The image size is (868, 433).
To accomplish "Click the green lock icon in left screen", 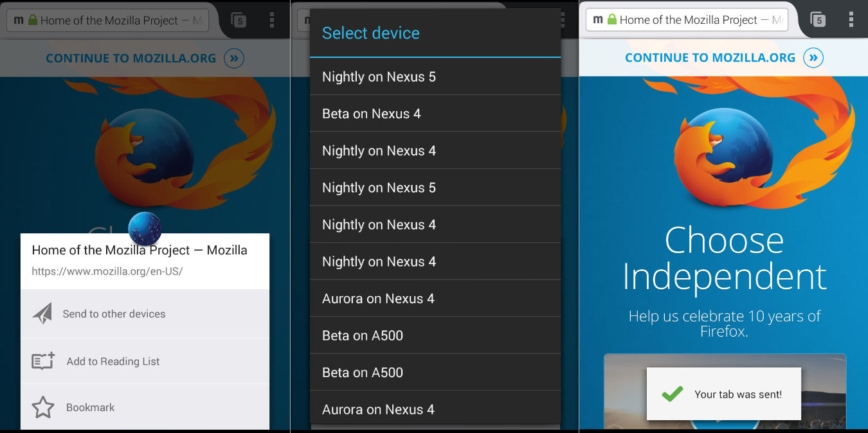I will click(x=33, y=21).
